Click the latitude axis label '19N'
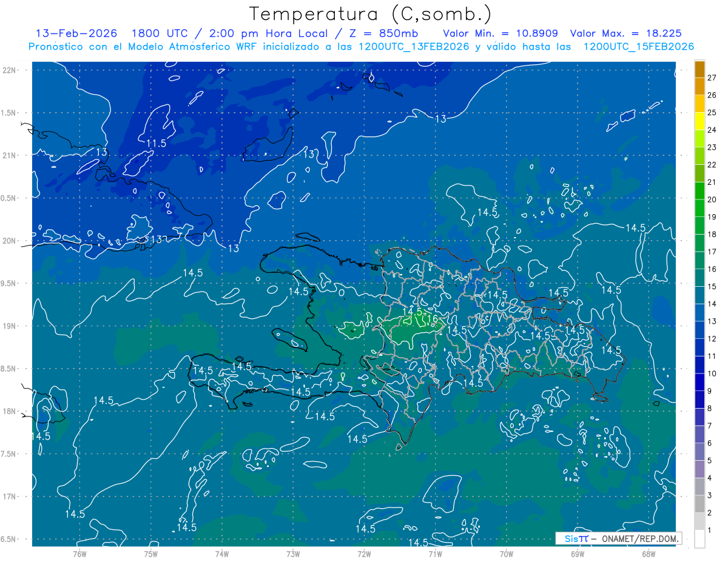This screenshot has width=728, height=562. point(10,326)
